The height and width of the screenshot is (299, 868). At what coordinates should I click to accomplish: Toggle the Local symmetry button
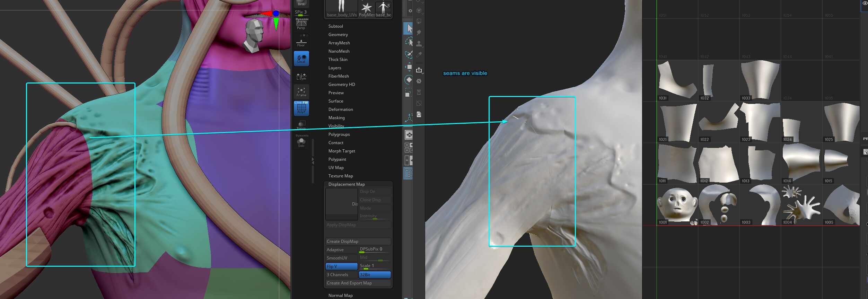pyautogui.click(x=301, y=59)
